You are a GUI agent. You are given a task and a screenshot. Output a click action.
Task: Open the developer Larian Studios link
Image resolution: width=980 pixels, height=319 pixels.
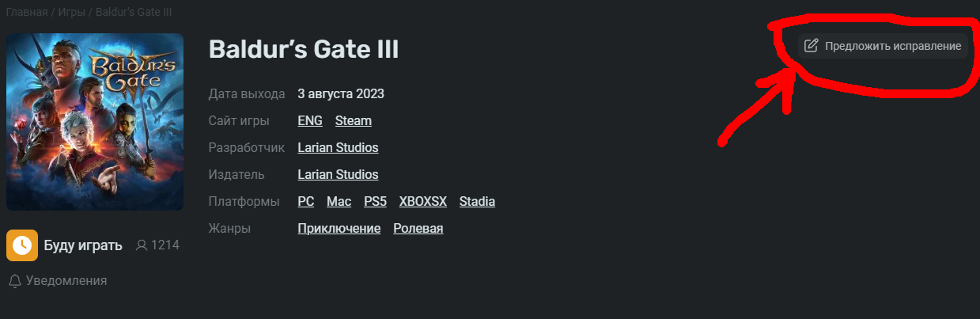338,148
